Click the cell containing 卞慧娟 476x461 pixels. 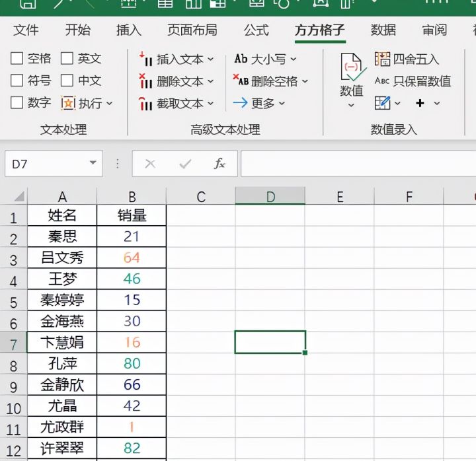tap(62, 342)
